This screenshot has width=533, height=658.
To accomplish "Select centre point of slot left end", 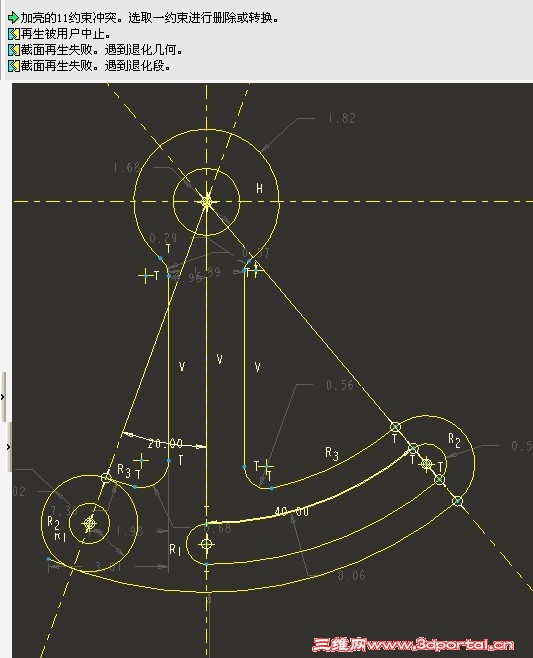I will click(206, 544).
